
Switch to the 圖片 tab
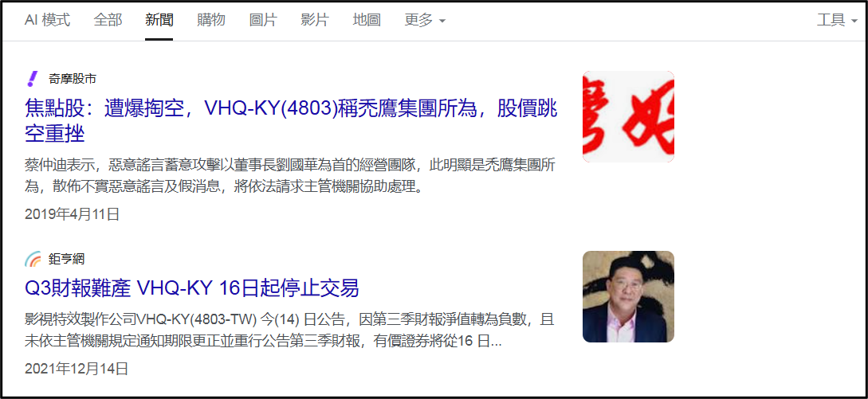[263, 21]
